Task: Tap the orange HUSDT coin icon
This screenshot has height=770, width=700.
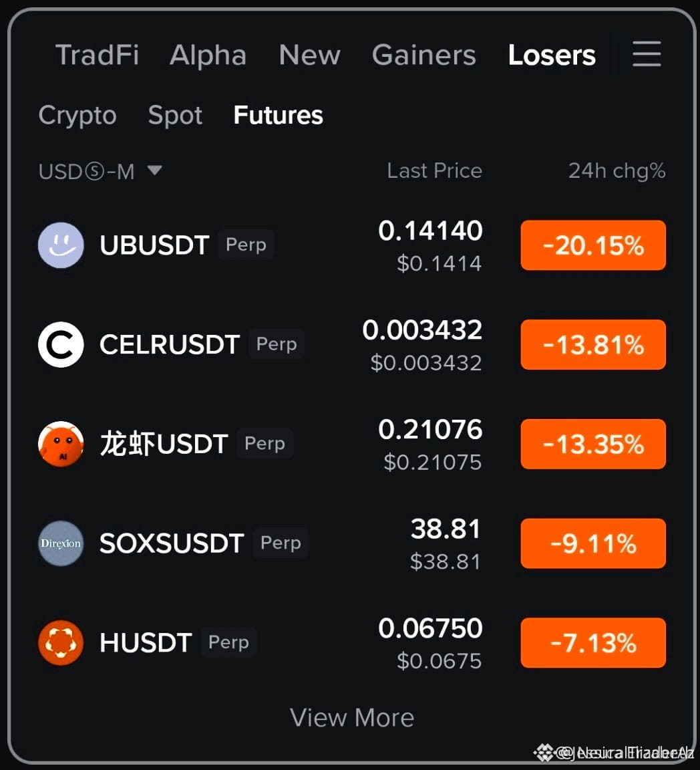Action: [x=61, y=642]
